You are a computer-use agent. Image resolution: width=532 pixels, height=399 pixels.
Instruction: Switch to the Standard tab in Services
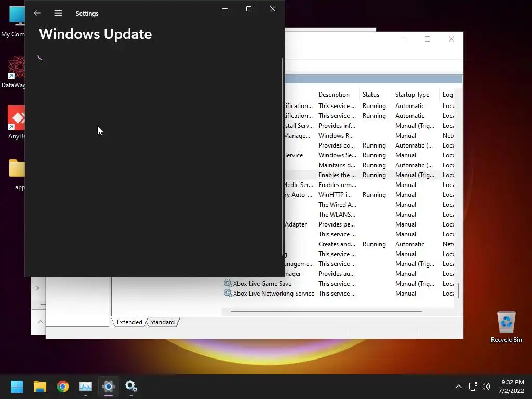(162, 322)
